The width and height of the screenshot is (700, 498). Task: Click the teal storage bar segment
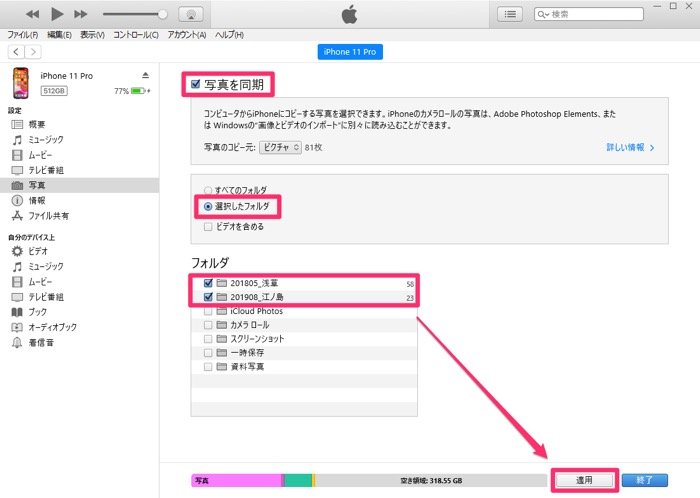pyautogui.click(x=298, y=481)
